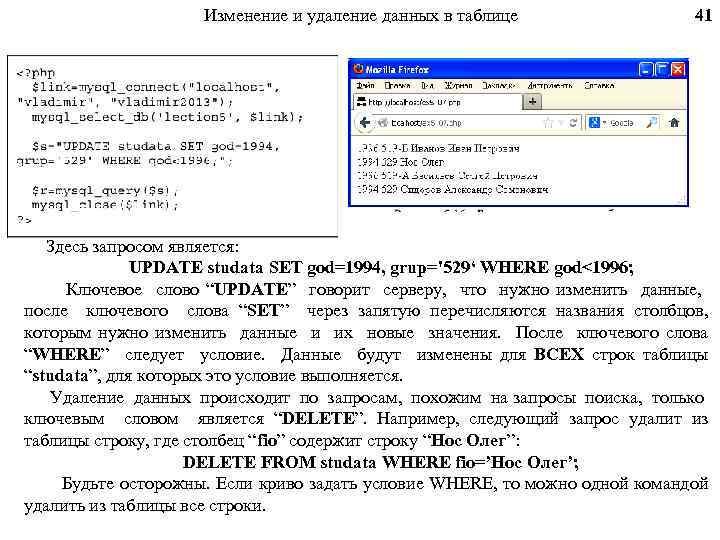Open a new tab with plus button
This screenshot has height=540, width=720.
click(532, 102)
